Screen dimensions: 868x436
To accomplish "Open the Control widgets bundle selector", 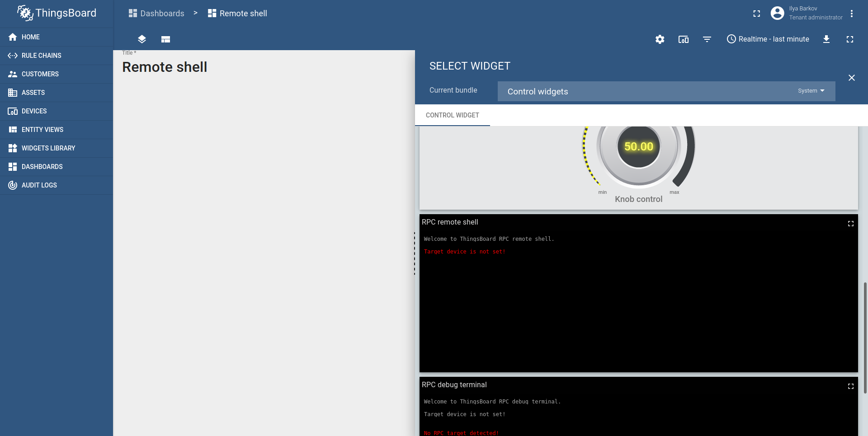I will [666, 91].
